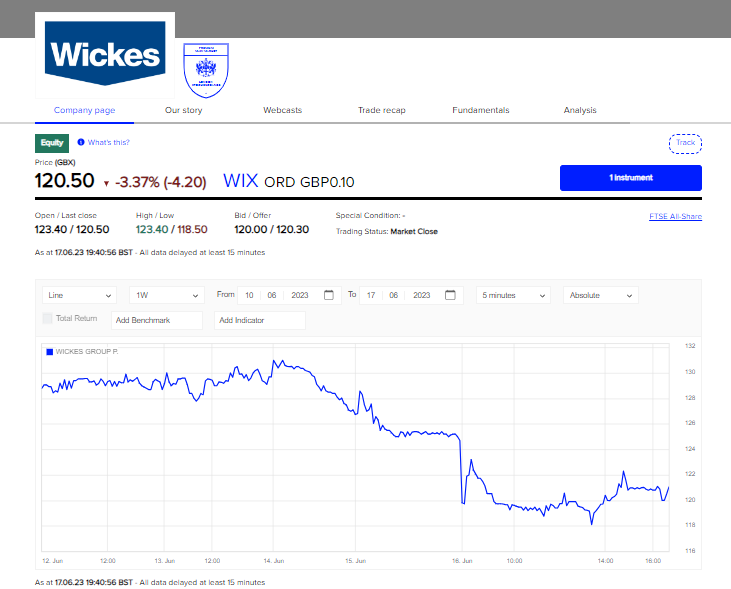Open the Absolute scale dropdown
731x589 pixels.
pos(600,295)
